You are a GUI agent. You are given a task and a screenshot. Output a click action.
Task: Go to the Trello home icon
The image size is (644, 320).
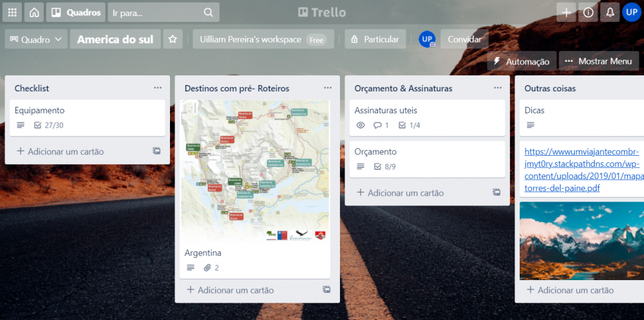click(34, 12)
